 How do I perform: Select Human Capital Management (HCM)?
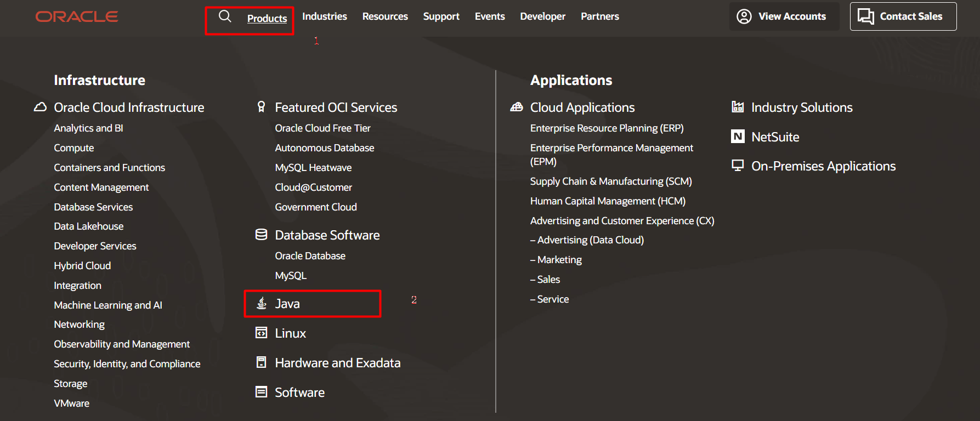(x=608, y=201)
